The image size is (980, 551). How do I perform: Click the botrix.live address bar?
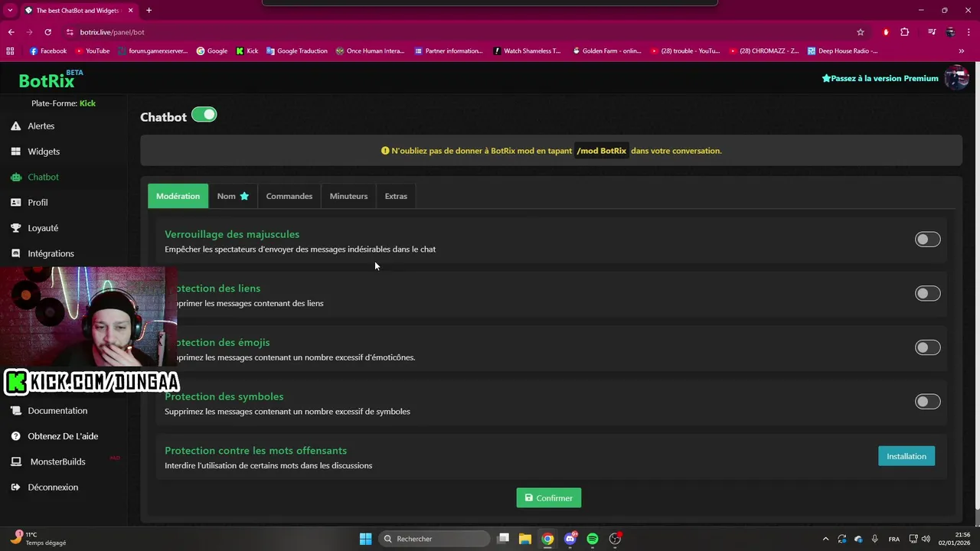459,32
